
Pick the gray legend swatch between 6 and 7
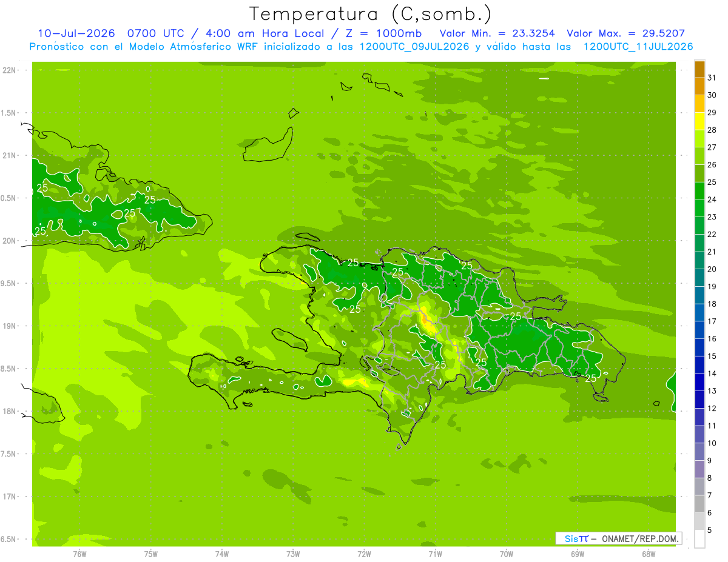(x=699, y=504)
